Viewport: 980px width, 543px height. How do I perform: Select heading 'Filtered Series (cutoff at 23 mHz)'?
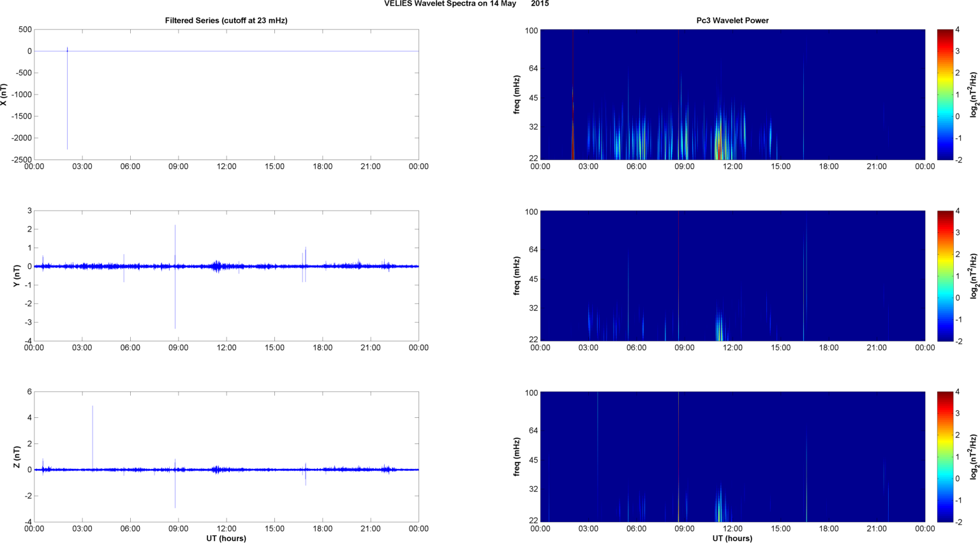click(x=226, y=20)
